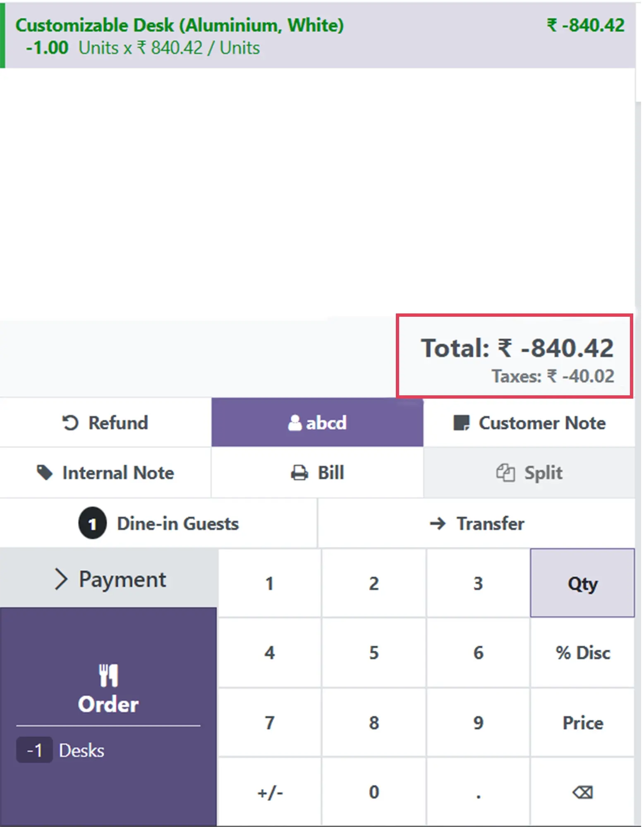Tap the decimal point key
The image size is (644, 827).
(478, 792)
